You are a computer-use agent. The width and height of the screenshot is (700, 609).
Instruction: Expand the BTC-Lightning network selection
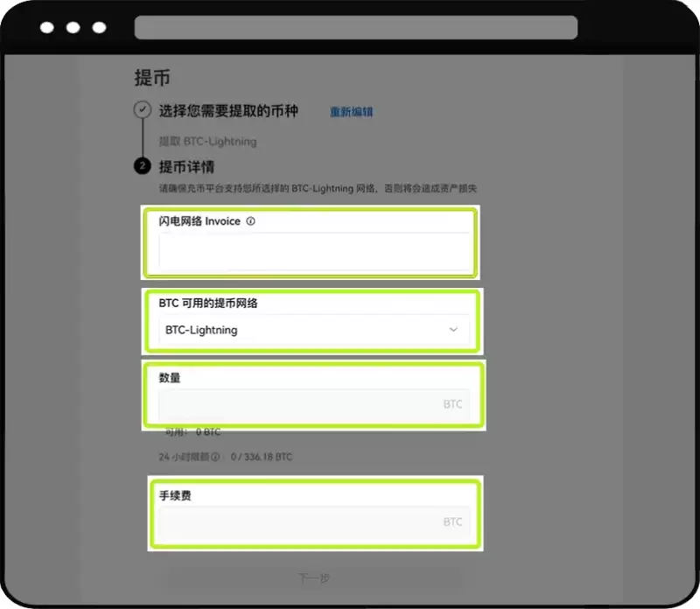311,330
